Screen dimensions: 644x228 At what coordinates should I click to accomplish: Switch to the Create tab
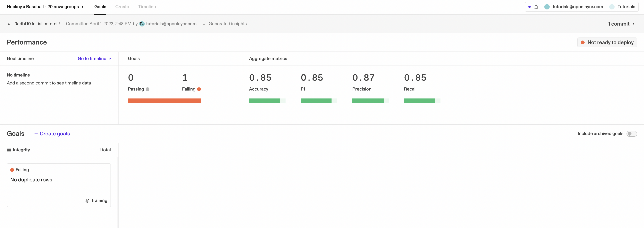[122, 7]
